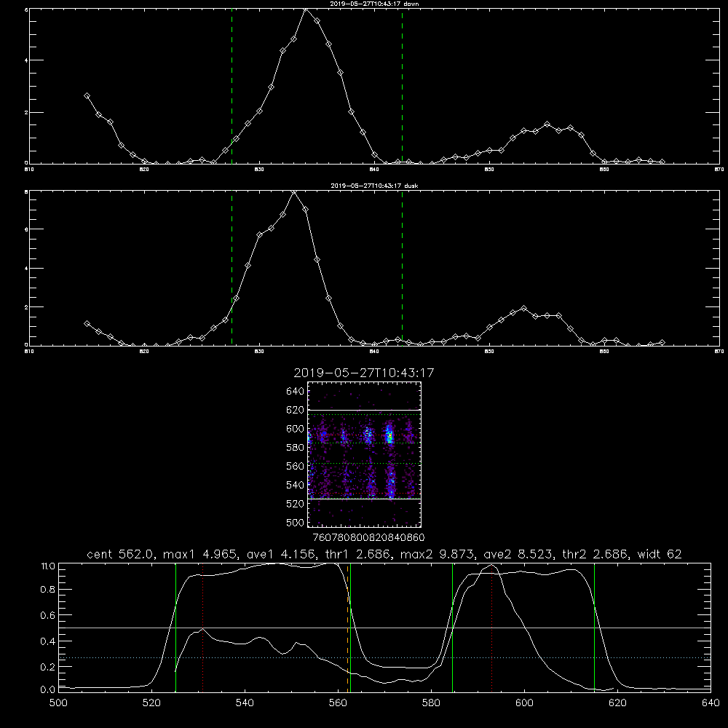Click the y-axis label '0.2' of bottom plot
This screenshot has height=728, width=728.
tap(48, 667)
